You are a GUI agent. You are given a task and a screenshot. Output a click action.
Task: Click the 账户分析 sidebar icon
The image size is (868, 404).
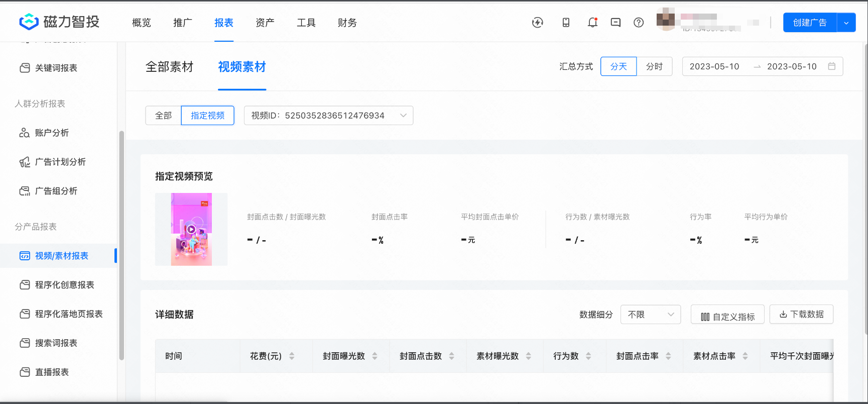pos(25,133)
